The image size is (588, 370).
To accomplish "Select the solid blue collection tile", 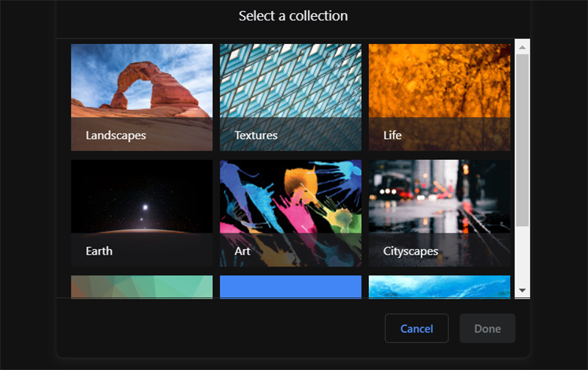I will tap(290, 287).
